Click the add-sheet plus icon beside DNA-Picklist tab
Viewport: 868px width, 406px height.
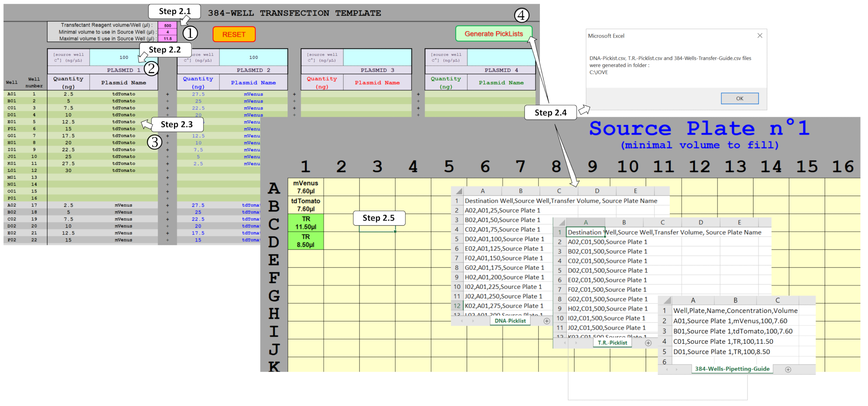pos(546,321)
